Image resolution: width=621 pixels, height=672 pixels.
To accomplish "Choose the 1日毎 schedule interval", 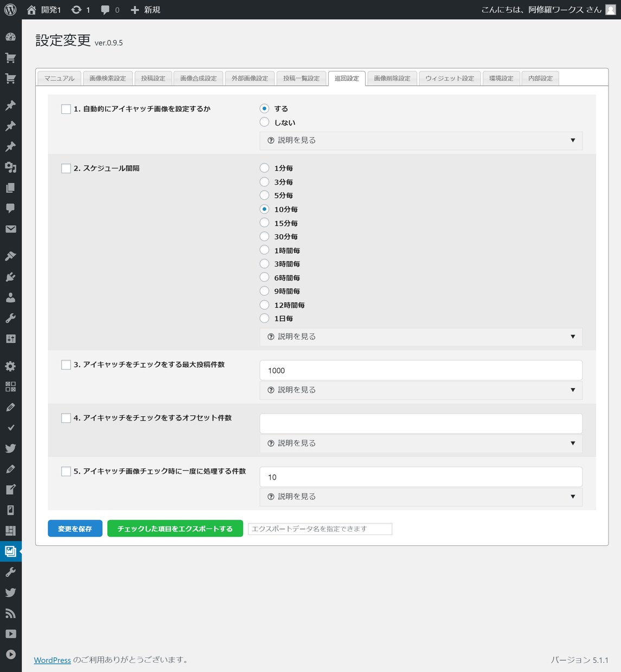I will pyautogui.click(x=265, y=318).
